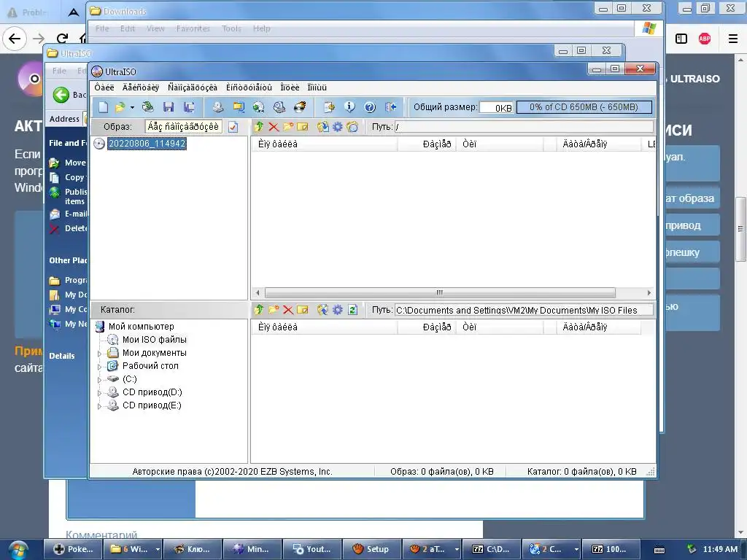Click the horizontal scrollbar thumb in image file pane
The height and width of the screenshot is (560, 747).
[440, 292]
